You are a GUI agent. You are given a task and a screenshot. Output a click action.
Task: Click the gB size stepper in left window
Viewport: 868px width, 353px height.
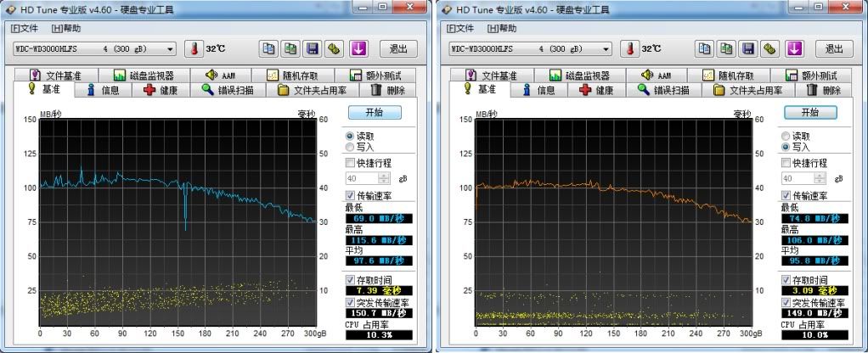[383, 179]
